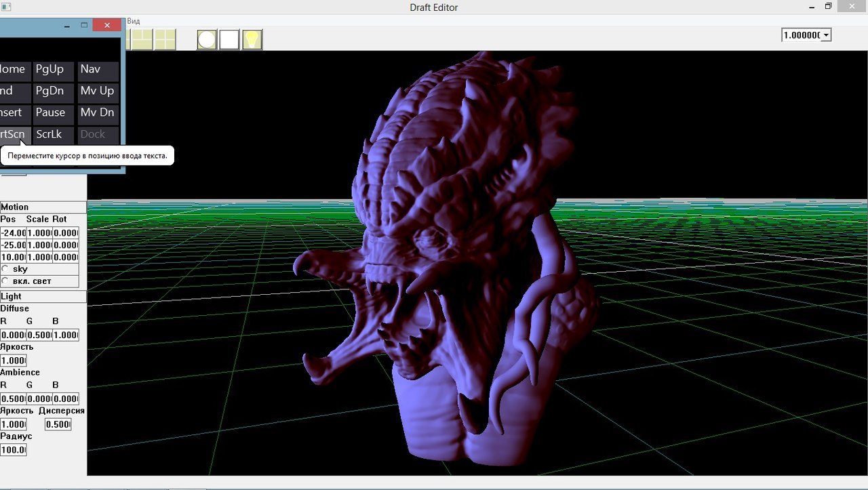Enable the sky radio button
Screen dimensions: 868x490
tap(6, 269)
